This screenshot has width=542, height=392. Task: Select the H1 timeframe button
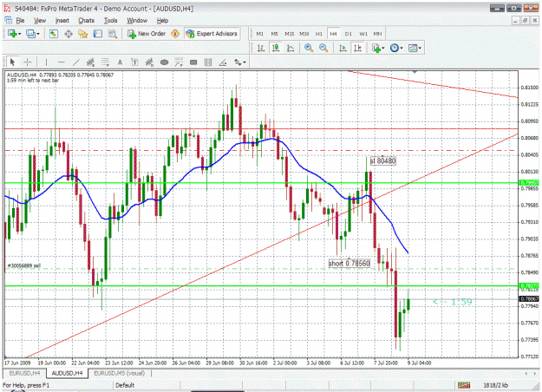pyautogui.click(x=319, y=34)
